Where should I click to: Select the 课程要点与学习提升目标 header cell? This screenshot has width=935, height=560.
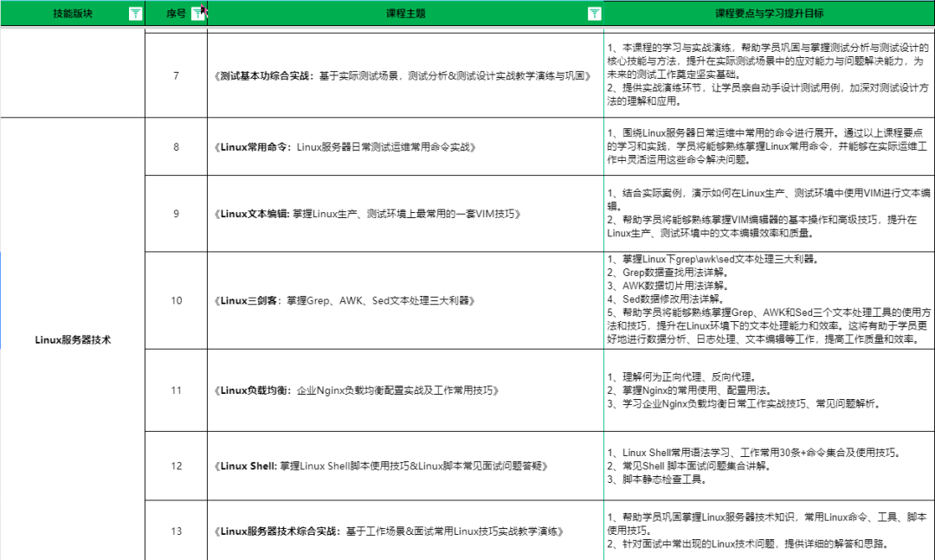770,14
